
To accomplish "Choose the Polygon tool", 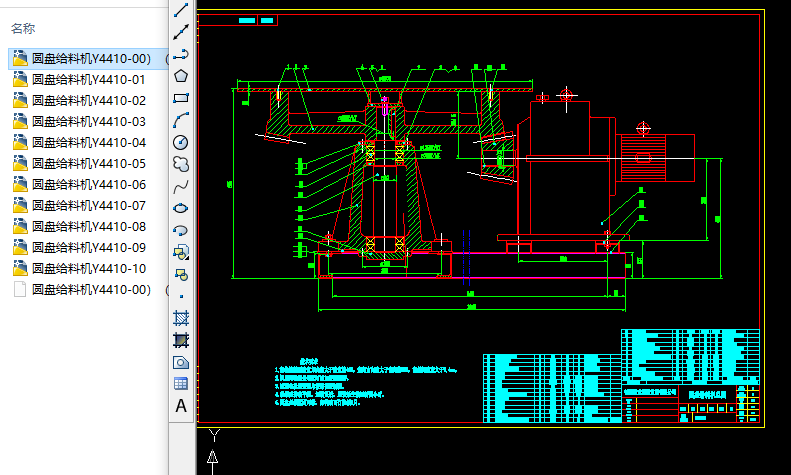I will coord(181,76).
